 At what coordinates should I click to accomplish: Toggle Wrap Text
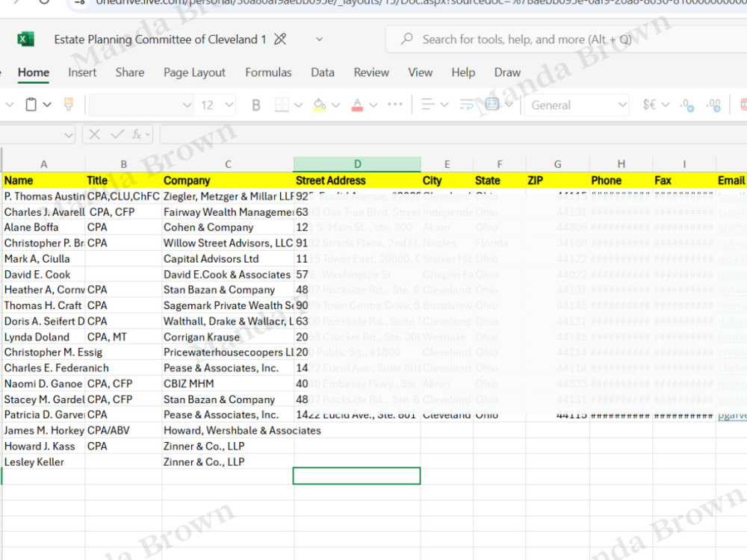tap(466, 105)
